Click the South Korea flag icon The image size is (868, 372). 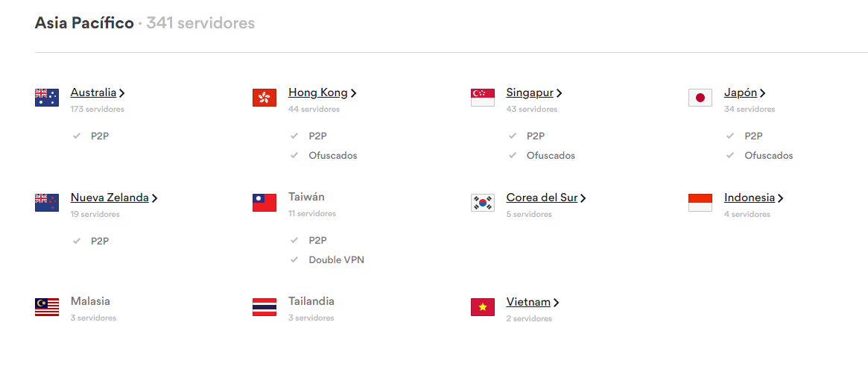coord(483,203)
